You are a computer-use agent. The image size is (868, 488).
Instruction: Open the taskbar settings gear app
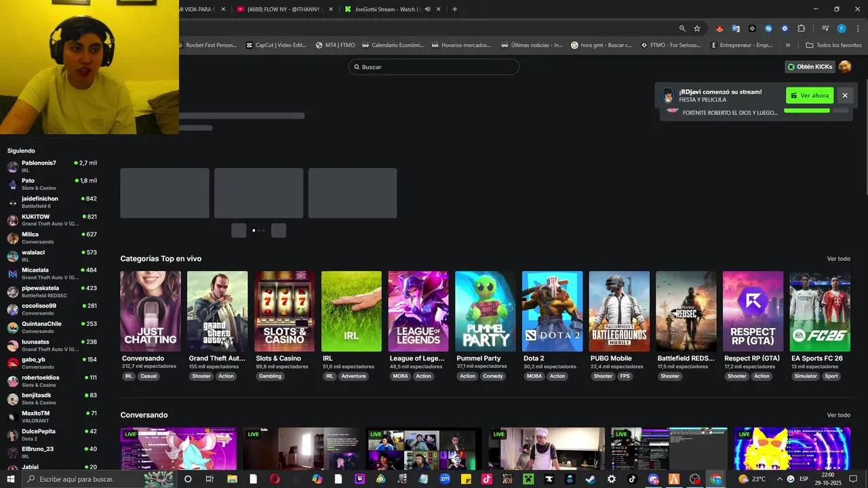[612, 479]
